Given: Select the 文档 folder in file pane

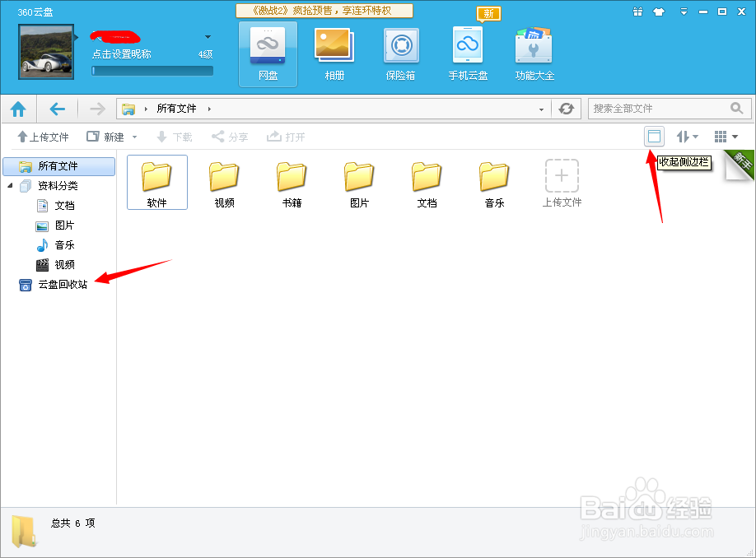Looking at the screenshot, I should tap(427, 184).
